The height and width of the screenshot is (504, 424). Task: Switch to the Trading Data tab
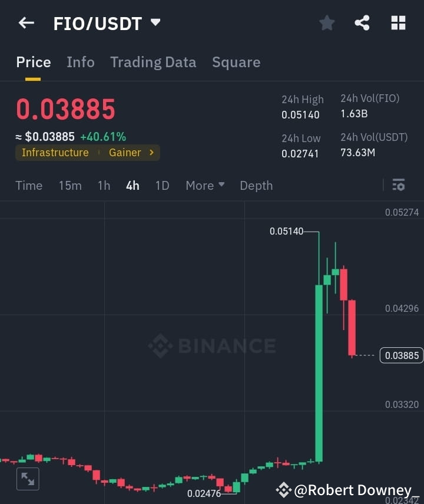pyautogui.click(x=153, y=62)
